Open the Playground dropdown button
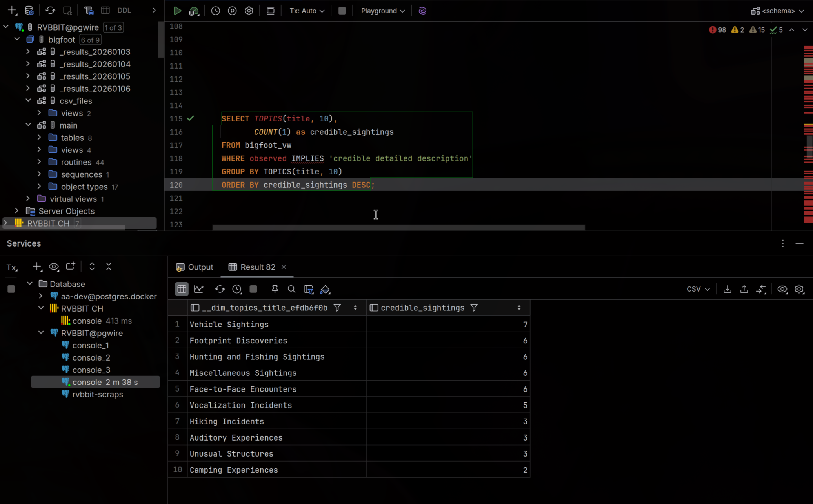813x504 pixels. (382, 11)
